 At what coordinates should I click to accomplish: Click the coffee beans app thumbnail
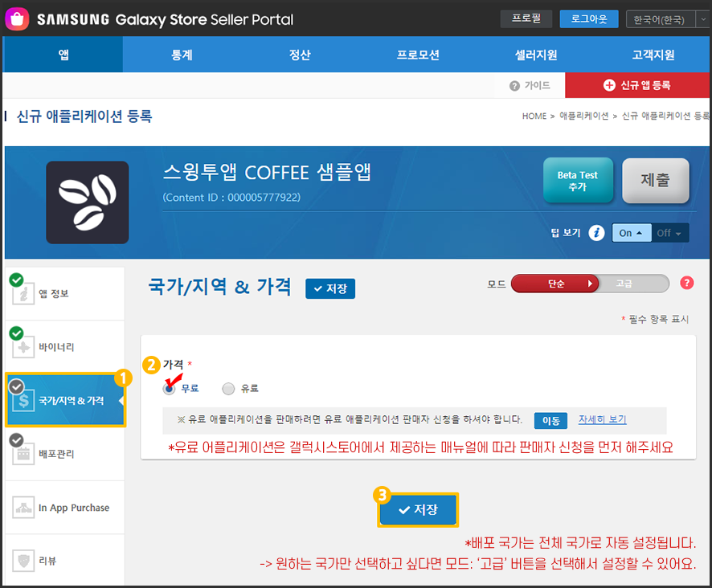click(87, 202)
